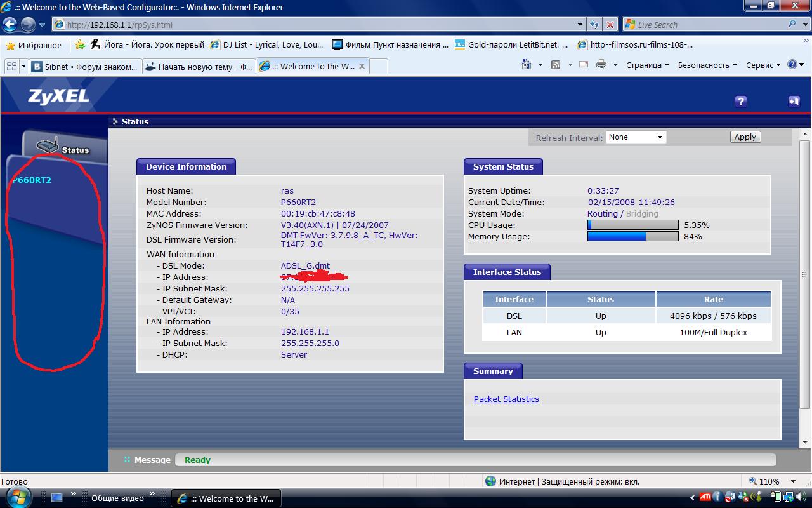
Task: Click the show desktop icon on the taskbar
Action: (56, 498)
